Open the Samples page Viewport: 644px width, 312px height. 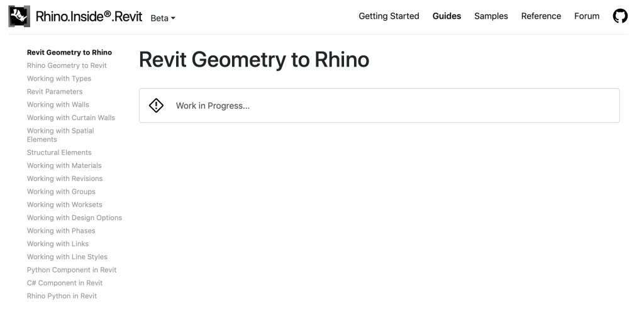click(x=491, y=16)
